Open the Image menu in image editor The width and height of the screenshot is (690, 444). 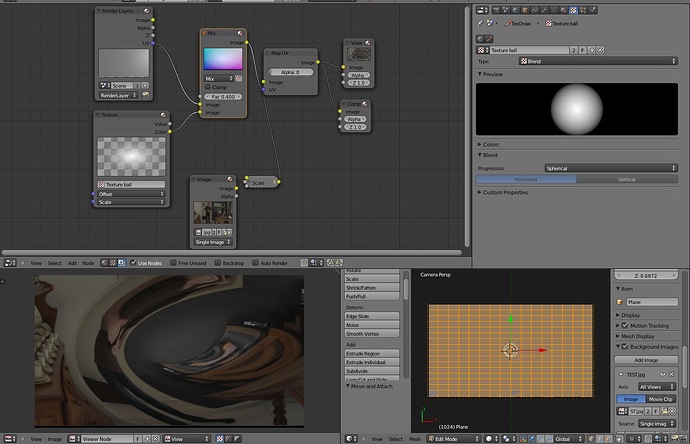click(x=55, y=439)
